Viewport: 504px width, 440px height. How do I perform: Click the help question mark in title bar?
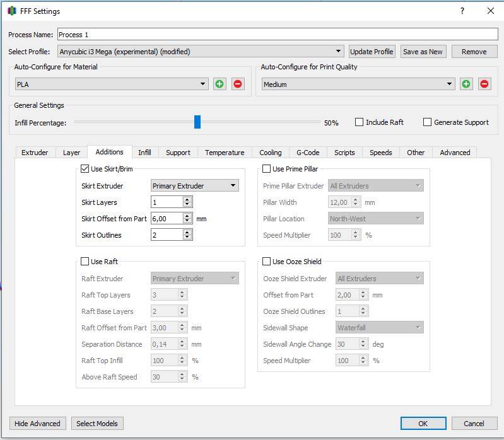pyautogui.click(x=462, y=11)
